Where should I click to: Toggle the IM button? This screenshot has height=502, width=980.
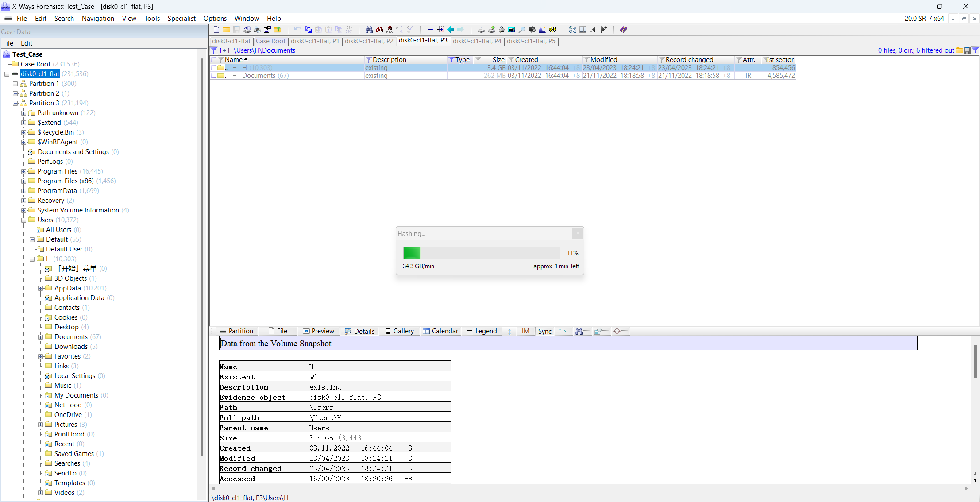coord(525,331)
